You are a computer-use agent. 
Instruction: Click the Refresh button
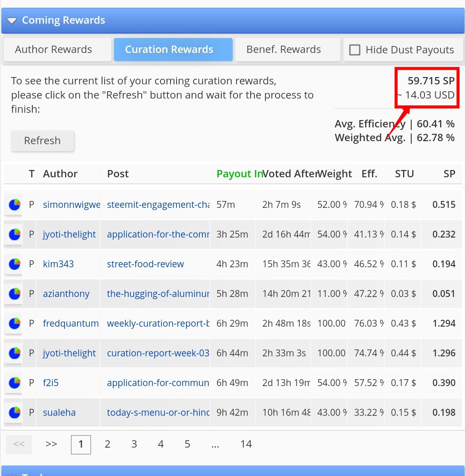coord(43,141)
